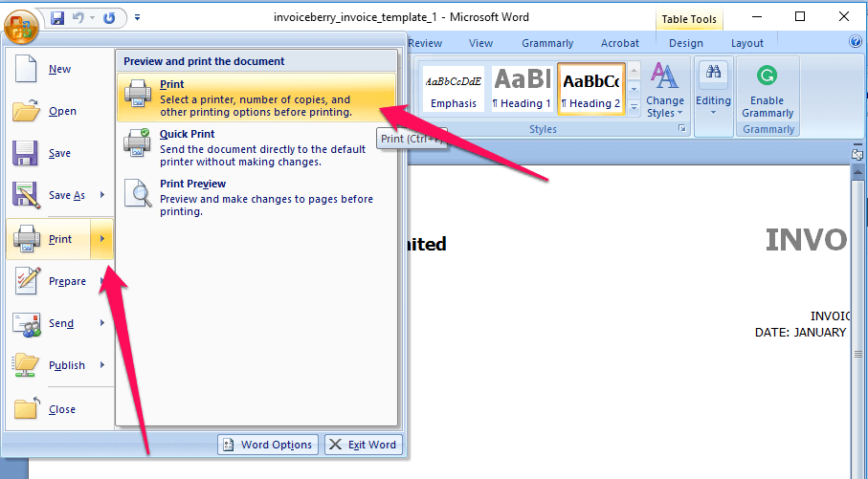Open the Grammarly ribbon tab
This screenshot has height=479, width=868.
(x=547, y=43)
